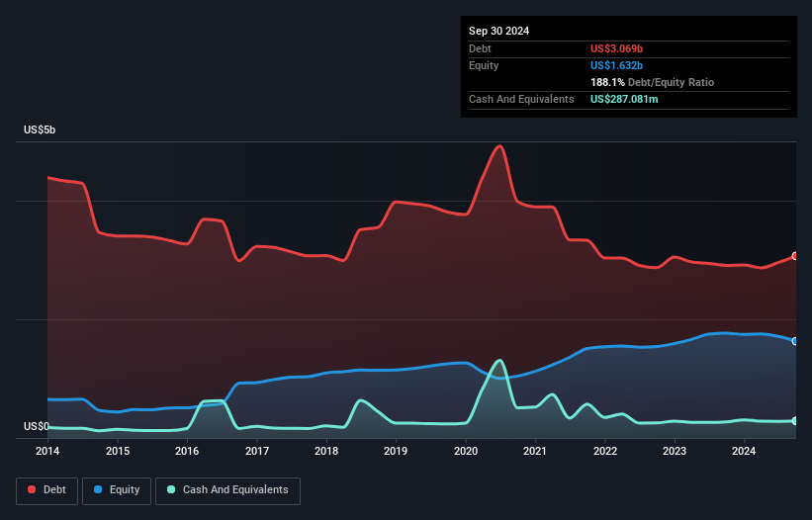This screenshot has height=520, width=812.
Task: Toggle the Cash And Equivalents legend button
Action: tap(227, 490)
